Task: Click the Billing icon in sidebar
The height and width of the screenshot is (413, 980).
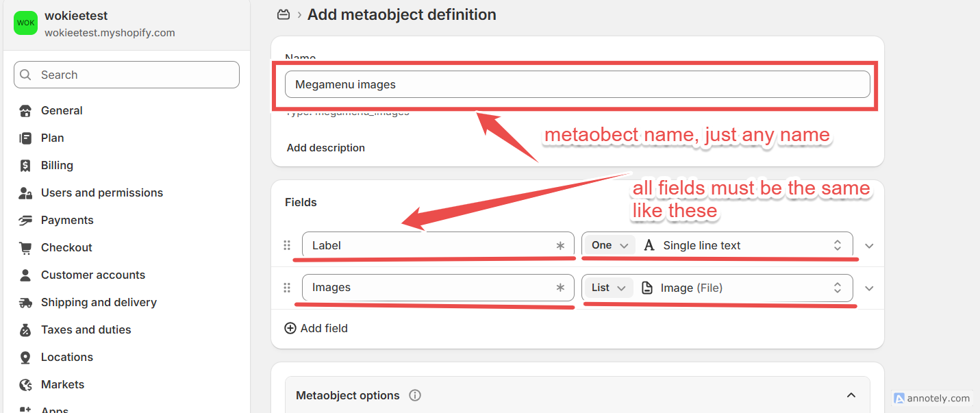Action: click(25, 166)
